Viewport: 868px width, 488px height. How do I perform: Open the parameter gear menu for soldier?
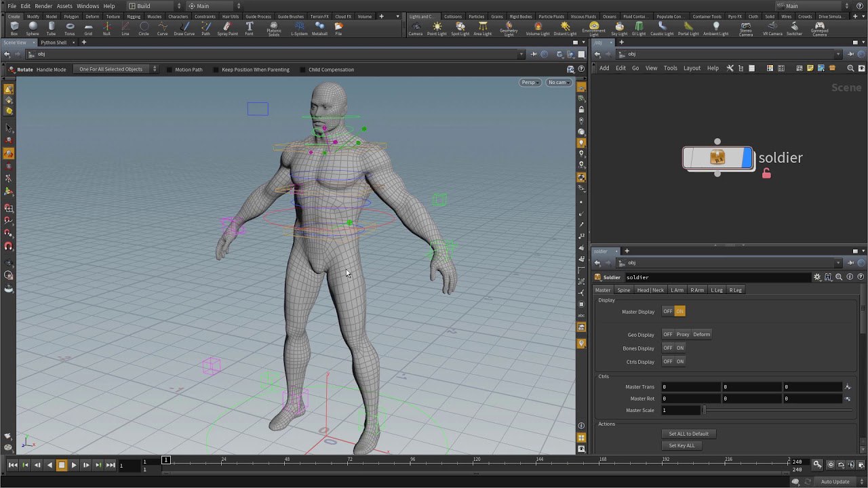tap(817, 277)
